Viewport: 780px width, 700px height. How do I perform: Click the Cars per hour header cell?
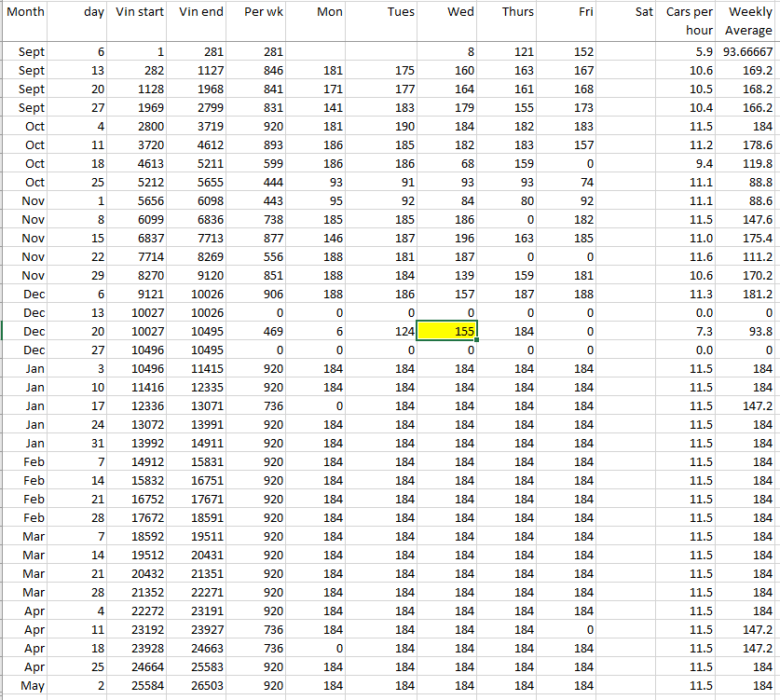(x=690, y=21)
